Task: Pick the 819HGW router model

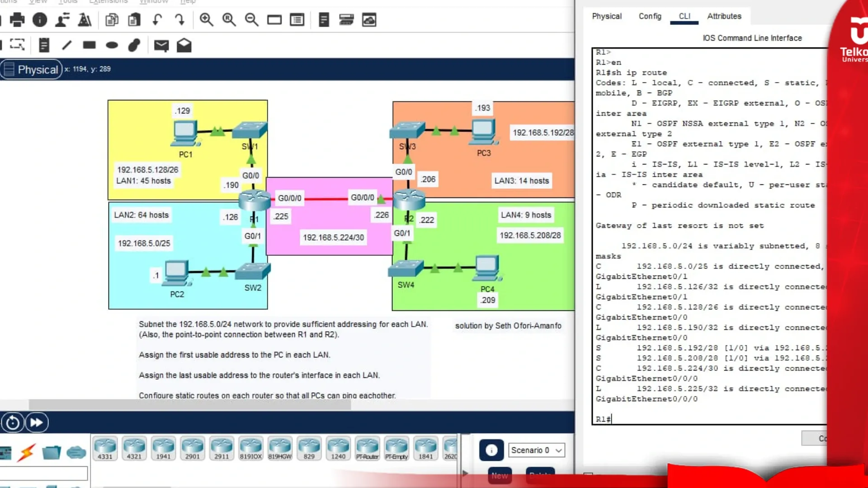Action: pyautogui.click(x=280, y=448)
